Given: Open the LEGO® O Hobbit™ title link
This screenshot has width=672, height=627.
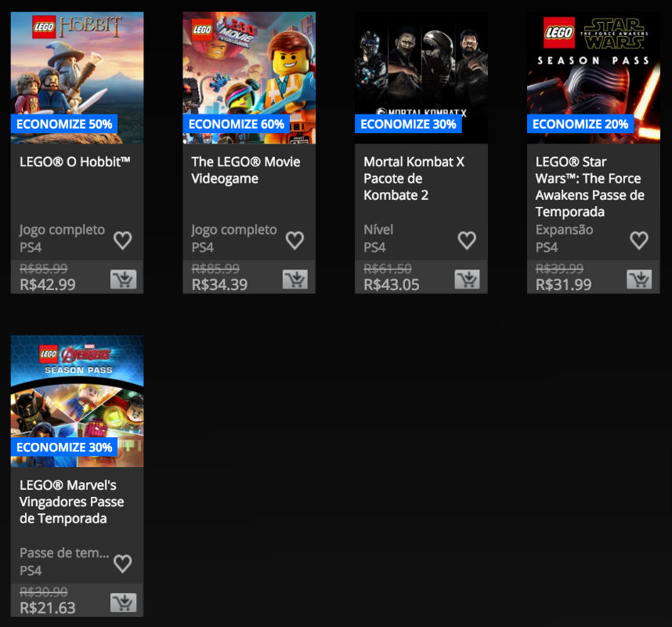Looking at the screenshot, I should click(x=75, y=161).
